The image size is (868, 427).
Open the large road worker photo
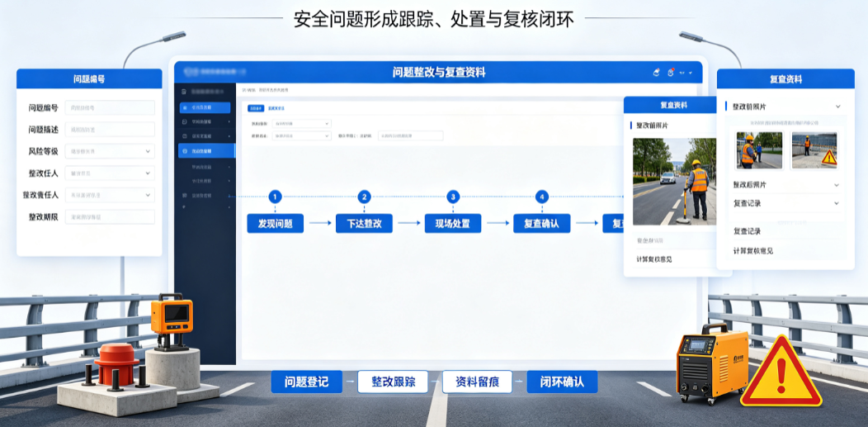[x=674, y=181]
